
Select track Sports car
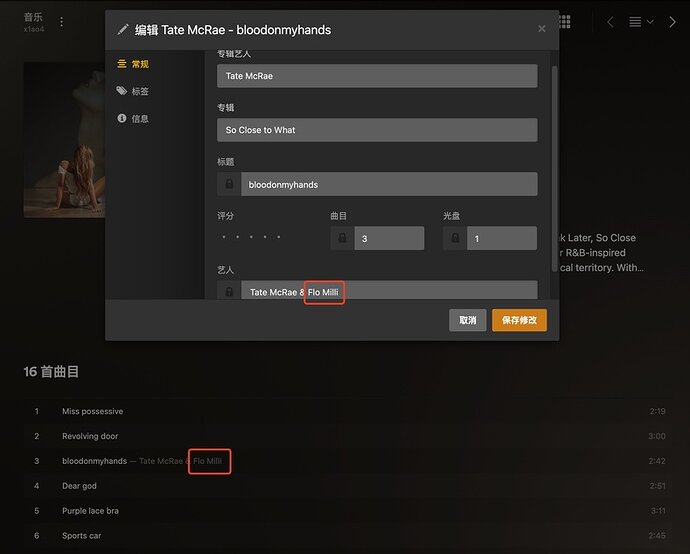pyautogui.click(x=348, y=536)
